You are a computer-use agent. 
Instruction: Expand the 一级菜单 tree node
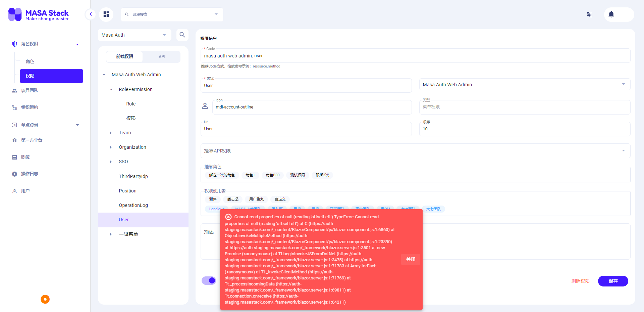tap(111, 234)
